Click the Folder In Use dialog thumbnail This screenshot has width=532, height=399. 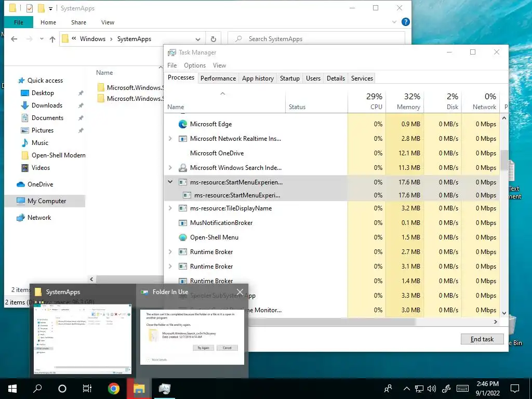coord(192,337)
